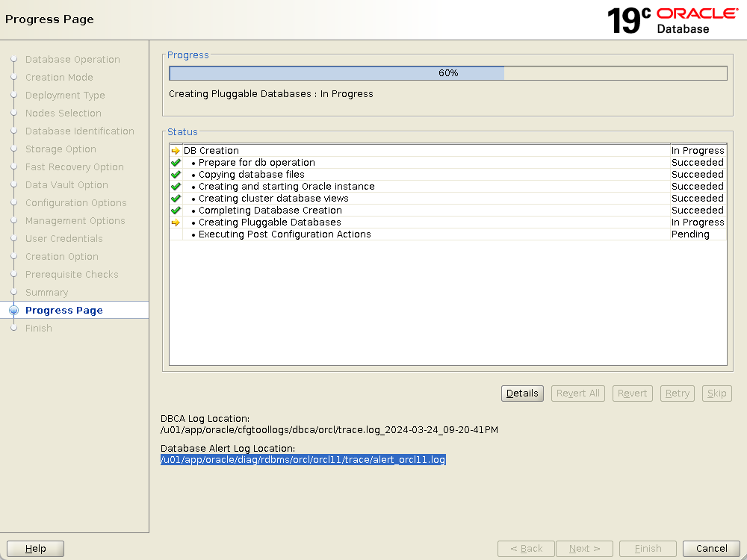Click the Database Operation step
Screen dimensions: 747x560
[72, 60]
